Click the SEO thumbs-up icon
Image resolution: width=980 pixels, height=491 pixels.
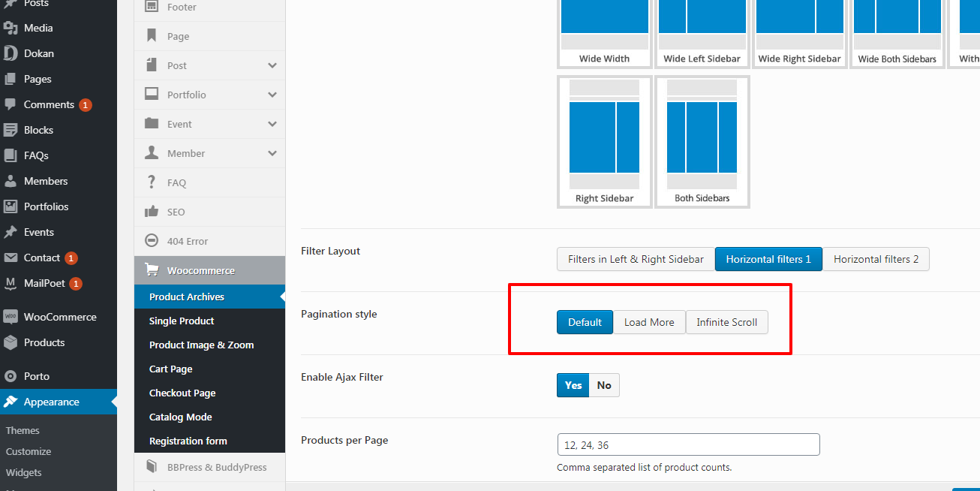(152, 212)
